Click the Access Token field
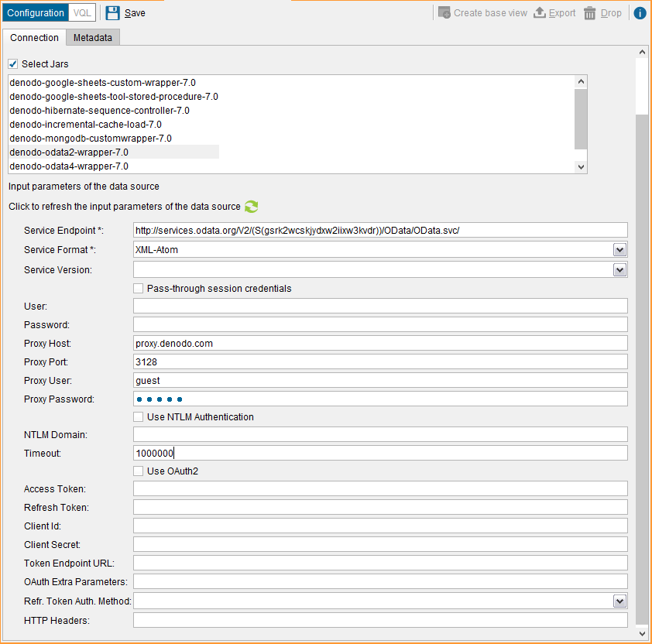This screenshot has height=644, width=652. [380, 489]
